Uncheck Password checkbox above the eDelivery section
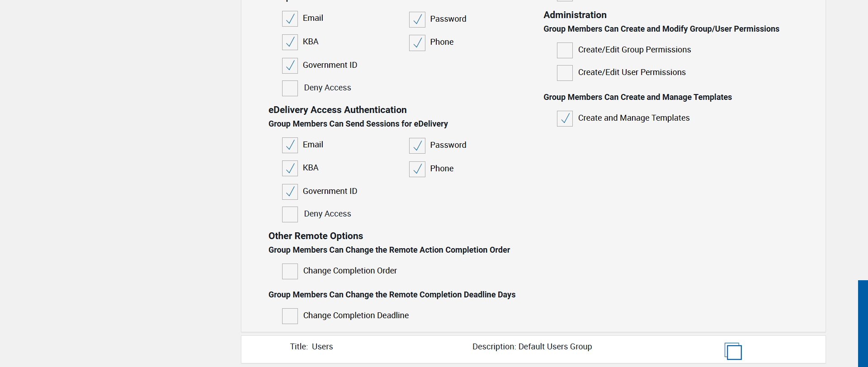 click(x=417, y=19)
